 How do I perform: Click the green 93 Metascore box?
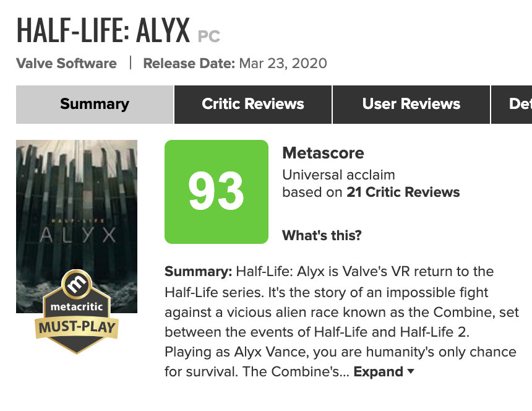pos(216,192)
